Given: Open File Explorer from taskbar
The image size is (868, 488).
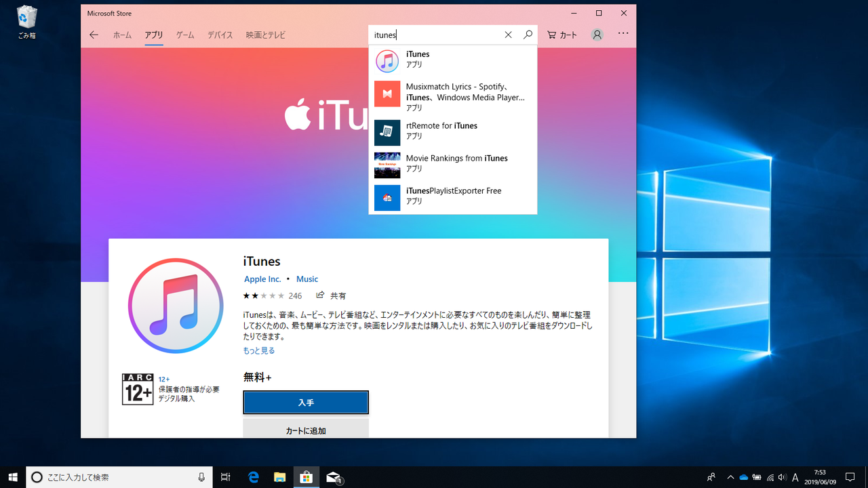Looking at the screenshot, I should (279, 477).
